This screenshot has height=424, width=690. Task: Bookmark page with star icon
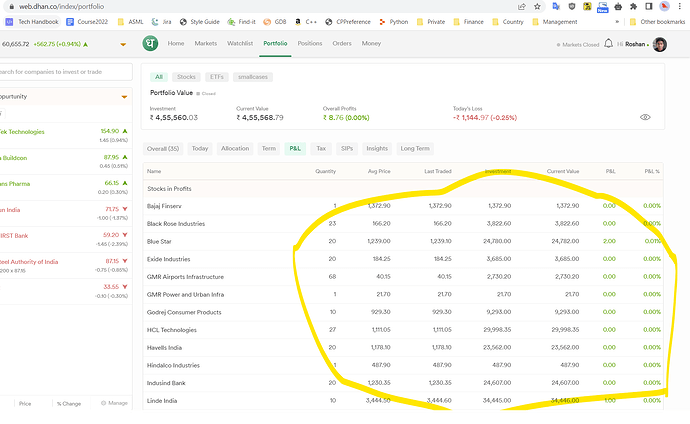point(537,7)
